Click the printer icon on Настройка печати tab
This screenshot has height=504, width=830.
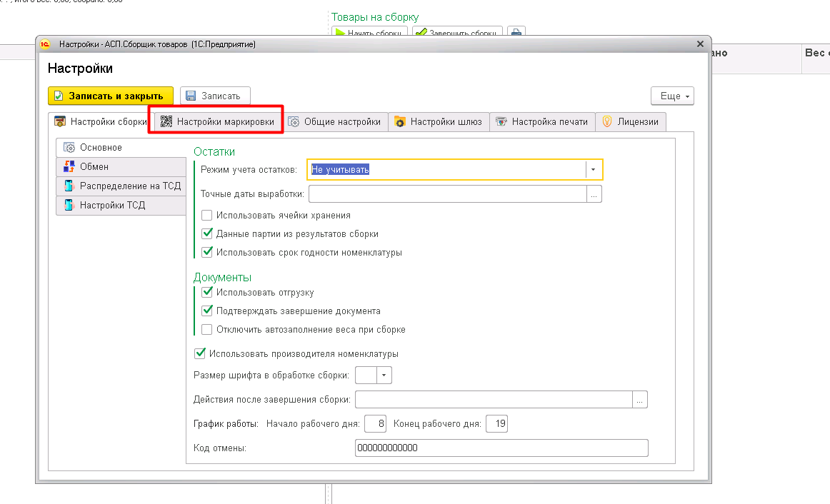(x=501, y=121)
